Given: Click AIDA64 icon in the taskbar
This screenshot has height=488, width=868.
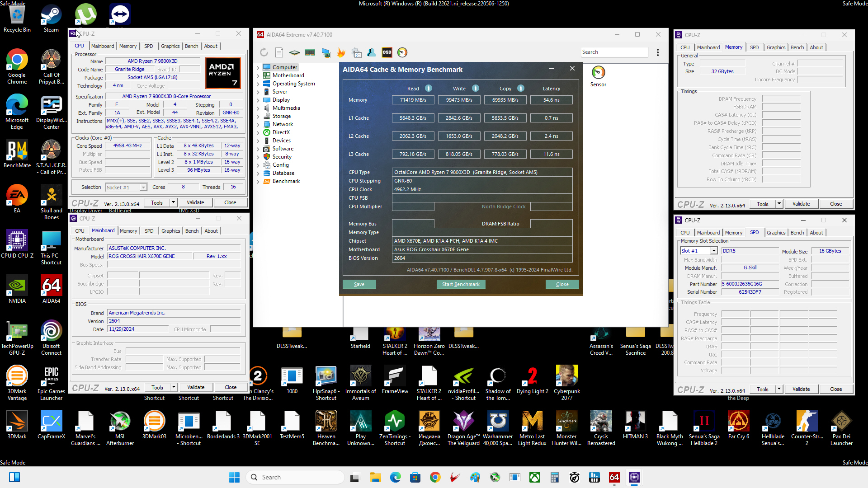Looking at the screenshot, I should point(614,477).
